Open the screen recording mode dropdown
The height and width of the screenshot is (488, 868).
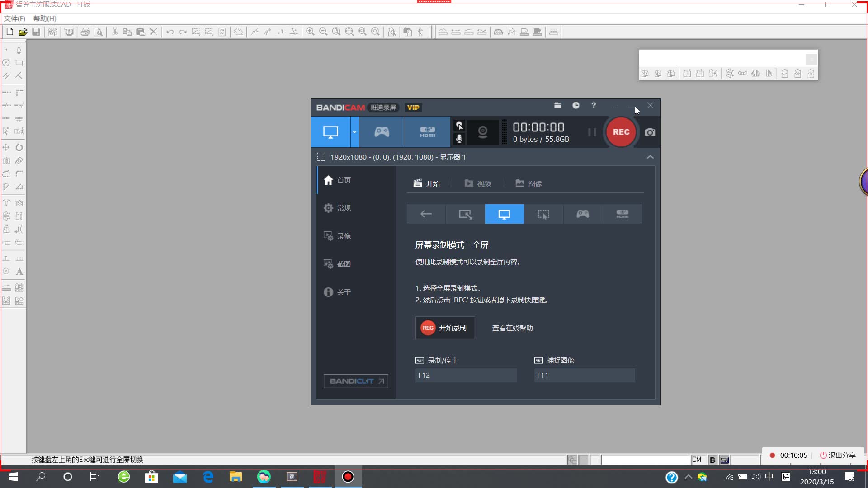[354, 132]
